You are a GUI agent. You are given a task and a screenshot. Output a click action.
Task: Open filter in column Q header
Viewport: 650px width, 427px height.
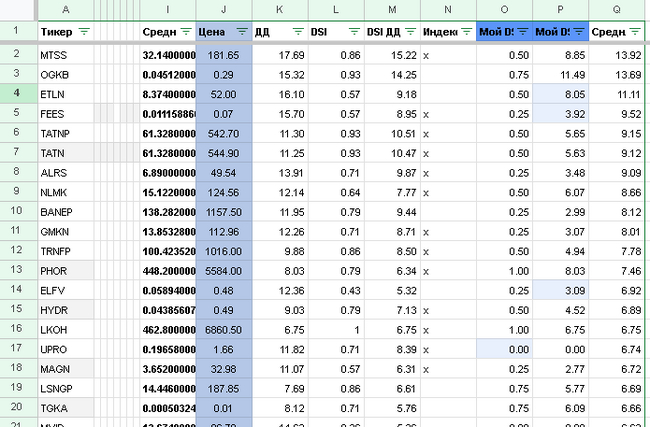[635, 32]
